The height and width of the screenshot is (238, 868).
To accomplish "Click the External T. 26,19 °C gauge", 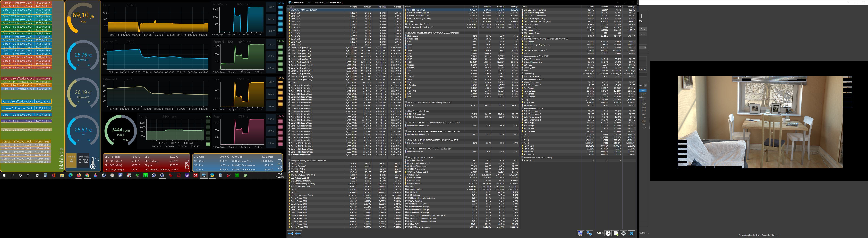I will click(83, 93).
